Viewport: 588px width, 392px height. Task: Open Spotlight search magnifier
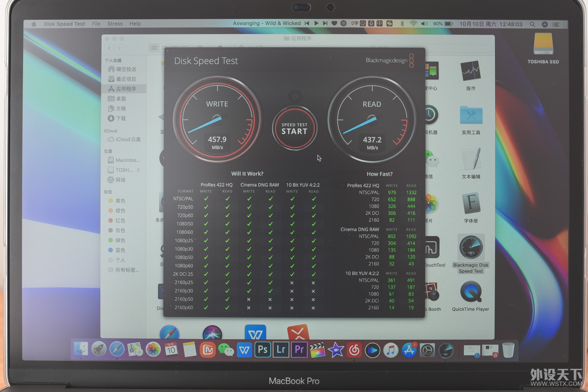pyautogui.click(x=532, y=24)
